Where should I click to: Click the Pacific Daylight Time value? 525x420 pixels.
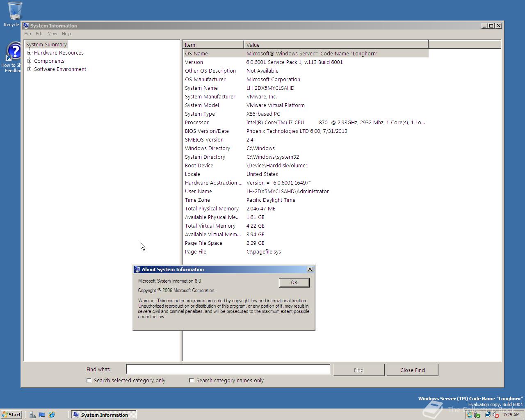(271, 200)
